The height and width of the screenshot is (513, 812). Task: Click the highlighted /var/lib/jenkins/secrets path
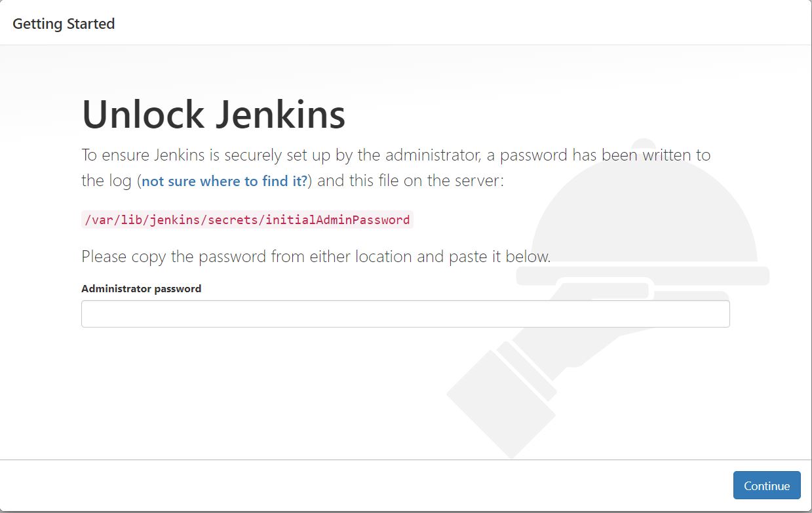point(246,219)
